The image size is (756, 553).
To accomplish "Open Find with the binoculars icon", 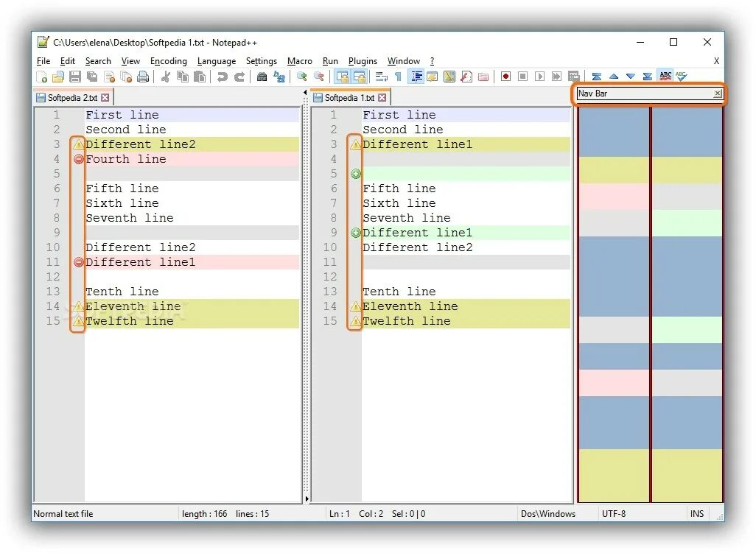I will [262, 77].
